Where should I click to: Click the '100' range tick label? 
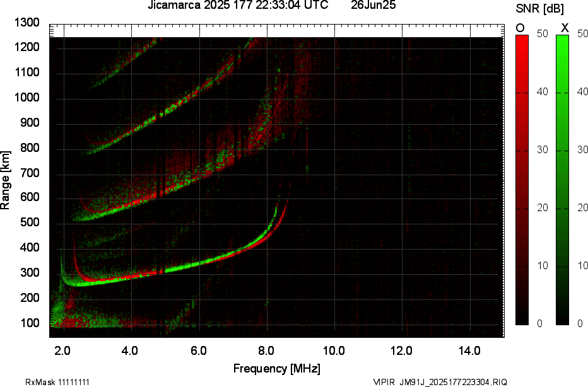pyautogui.click(x=29, y=323)
